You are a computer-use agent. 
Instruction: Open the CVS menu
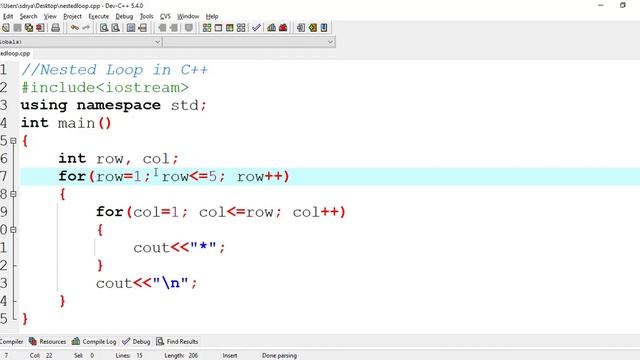tap(165, 16)
